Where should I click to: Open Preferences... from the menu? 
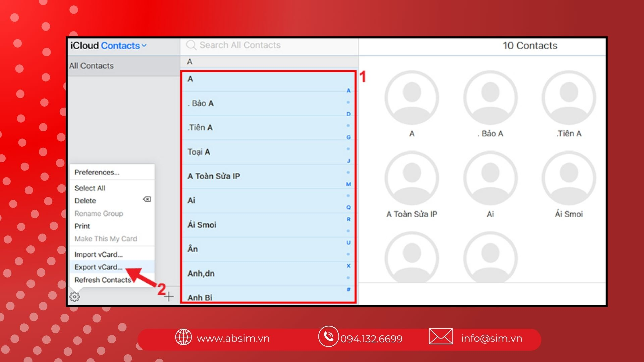tap(112, 172)
